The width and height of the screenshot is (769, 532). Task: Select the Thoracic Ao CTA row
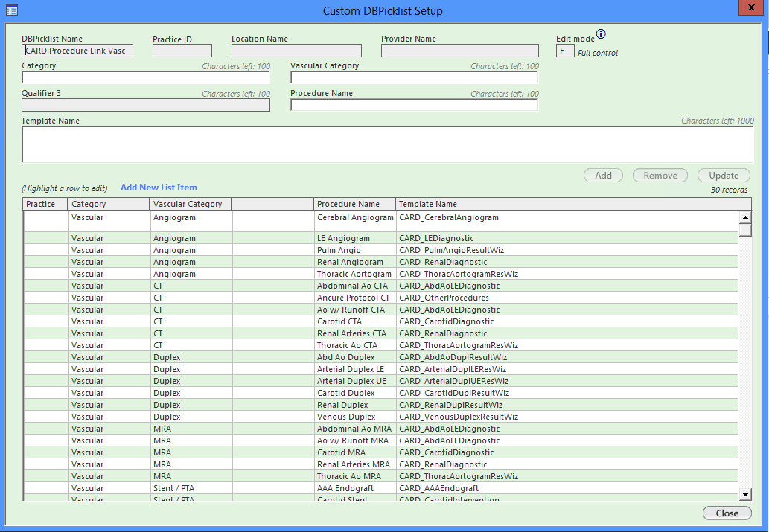[x=380, y=345]
